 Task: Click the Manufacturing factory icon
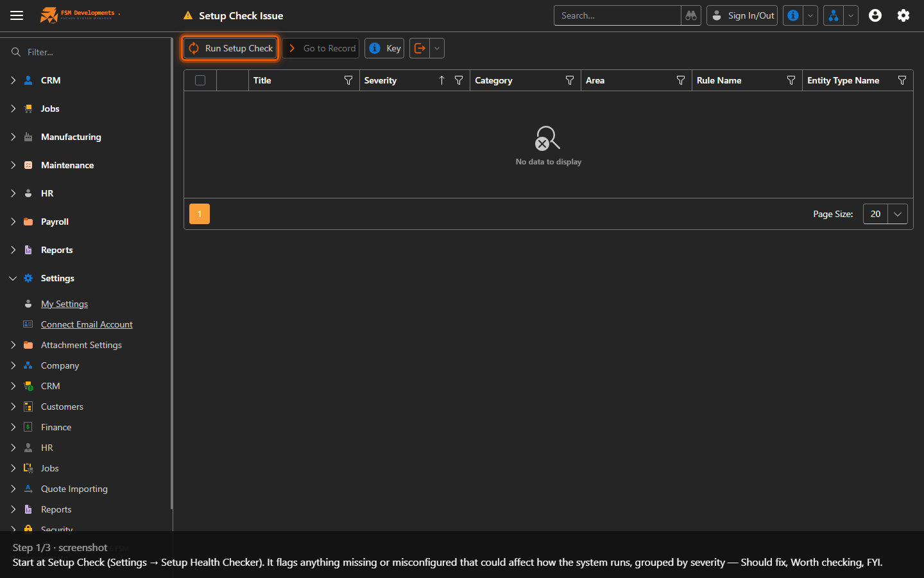[x=28, y=137]
